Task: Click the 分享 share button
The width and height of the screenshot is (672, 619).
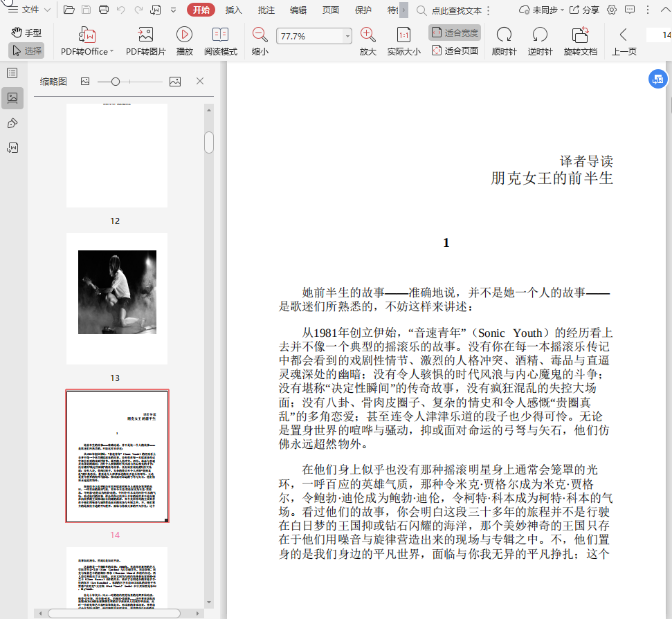Action: tap(584, 10)
